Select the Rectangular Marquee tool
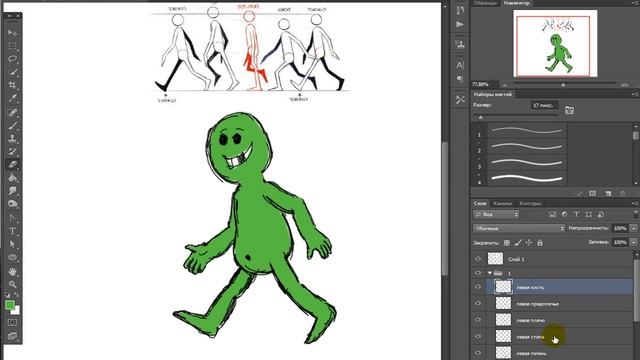Screen dimensions: 640x360 12,45
